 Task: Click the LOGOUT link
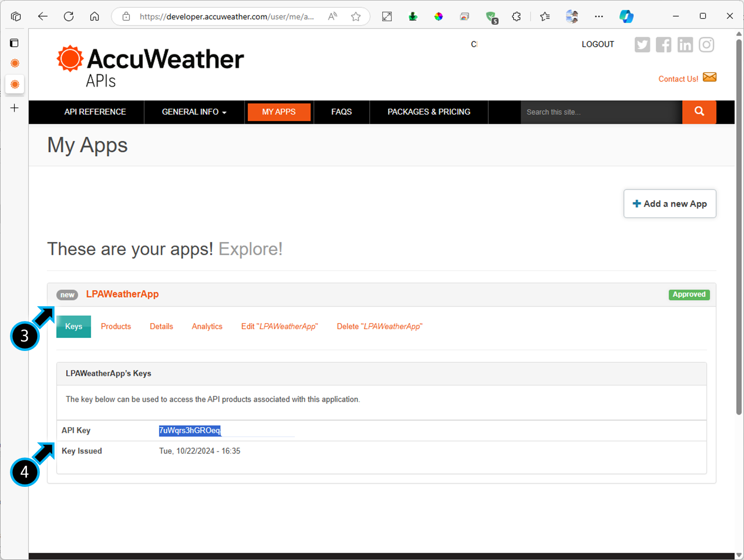(x=598, y=44)
